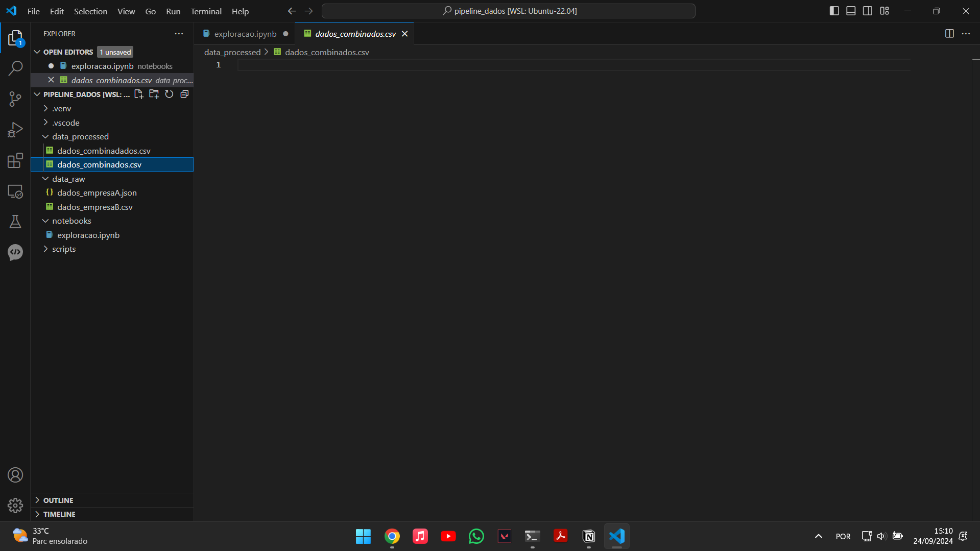Collapse all folders in explorer

[184, 94]
